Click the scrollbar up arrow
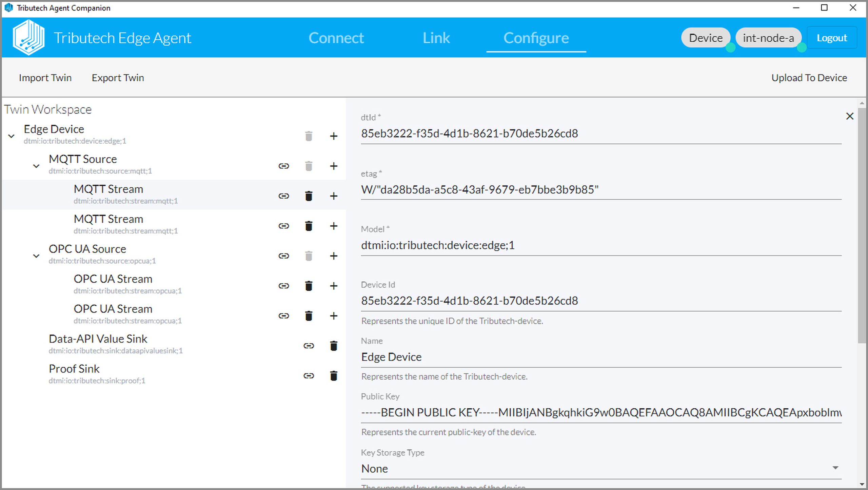868x490 pixels. coord(862,103)
